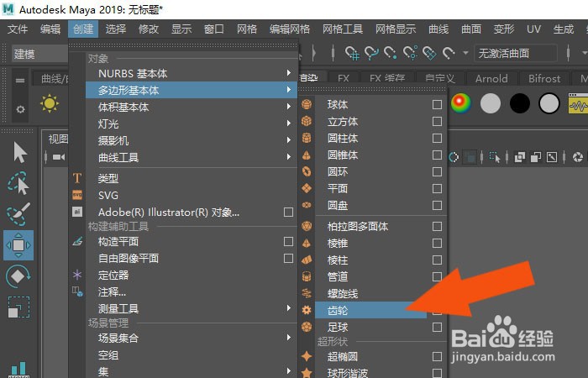Screen dimensions: 588x378
Task: Activate the Move tool
Action: (x=18, y=245)
